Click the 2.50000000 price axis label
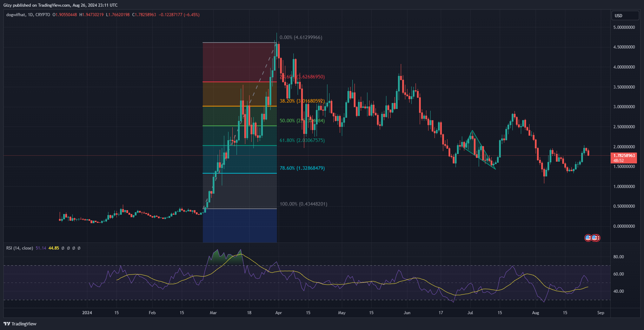644x330 pixels. [624, 127]
